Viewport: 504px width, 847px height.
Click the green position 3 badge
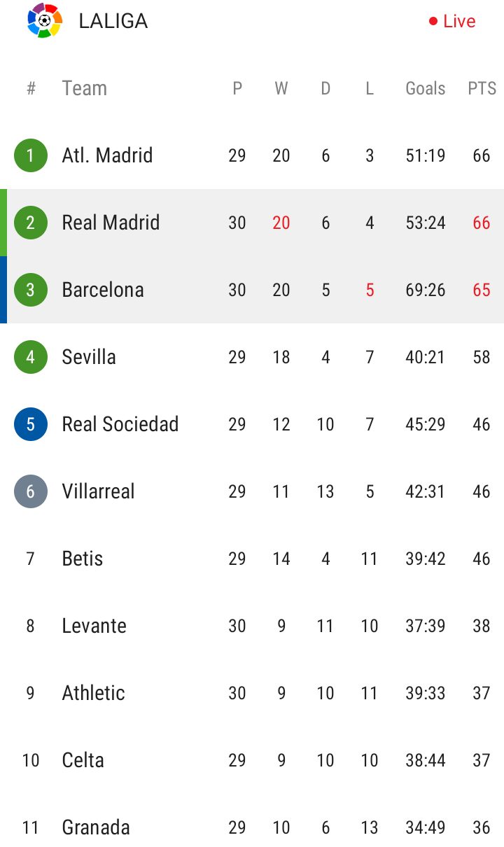(x=30, y=290)
